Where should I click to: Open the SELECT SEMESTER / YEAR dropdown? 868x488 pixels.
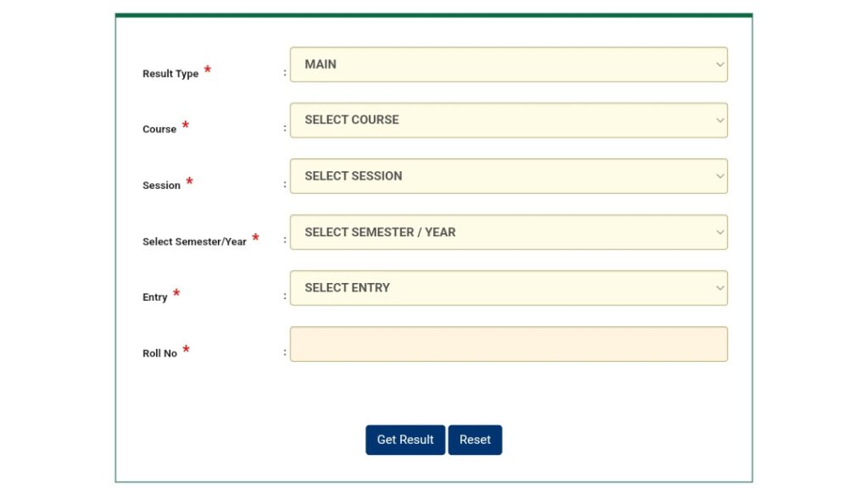509,232
